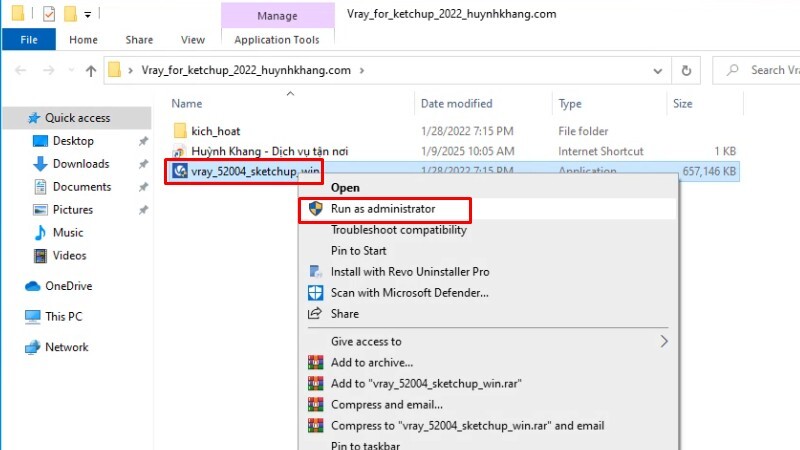Click Vray_for_ketchup_2022 path in address bar
The width and height of the screenshot is (800, 450).
point(246,70)
